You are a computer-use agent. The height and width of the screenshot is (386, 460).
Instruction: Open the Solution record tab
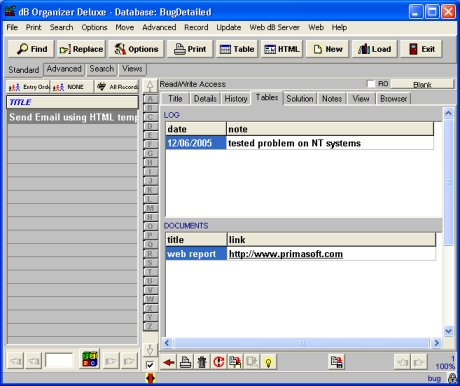300,99
